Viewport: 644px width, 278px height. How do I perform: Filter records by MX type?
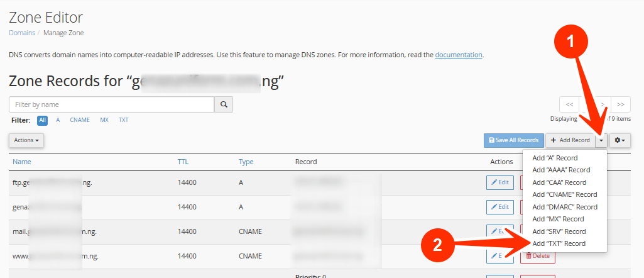(104, 120)
